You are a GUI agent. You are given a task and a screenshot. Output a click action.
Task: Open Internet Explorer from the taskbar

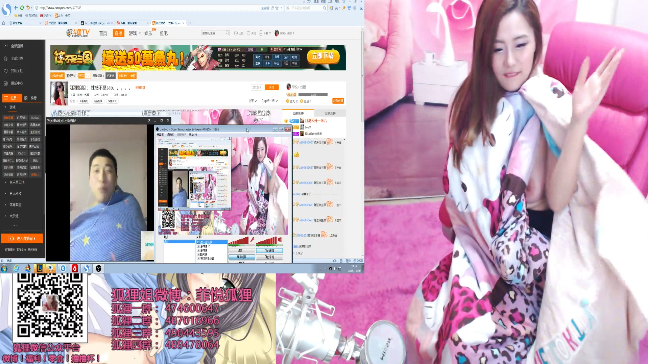pos(15,268)
